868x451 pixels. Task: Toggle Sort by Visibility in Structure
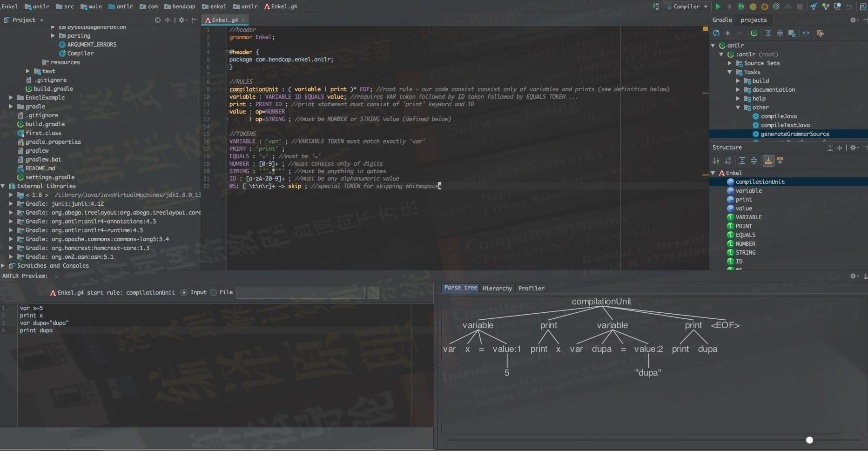pos(716,161)
